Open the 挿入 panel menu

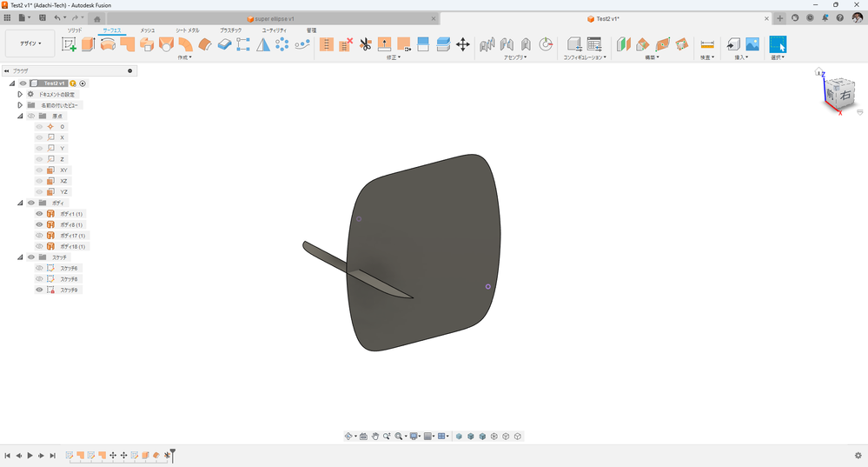[x=741, y=57]
